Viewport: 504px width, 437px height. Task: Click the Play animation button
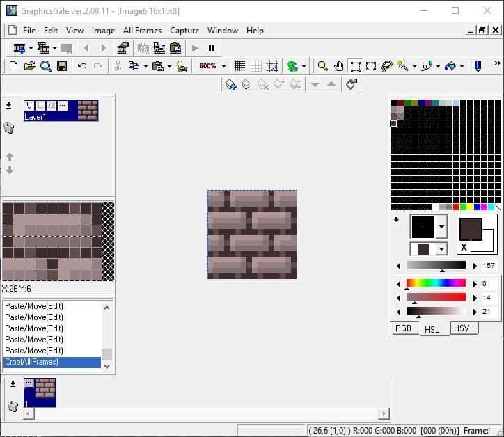click(195, 48)
